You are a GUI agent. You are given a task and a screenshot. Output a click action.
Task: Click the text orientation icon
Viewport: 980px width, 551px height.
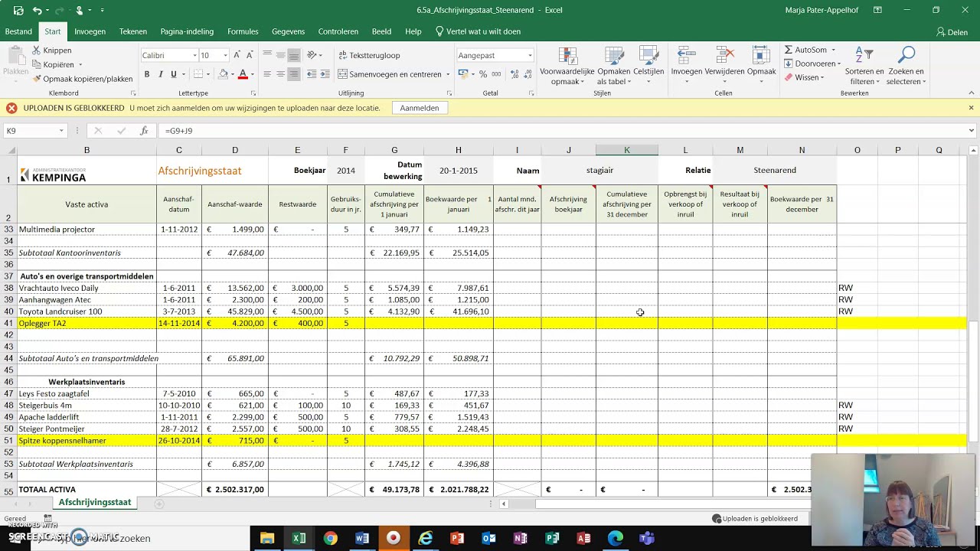(312, 55)
